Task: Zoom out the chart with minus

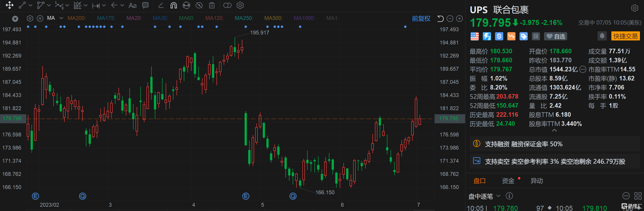Action: 450,19
